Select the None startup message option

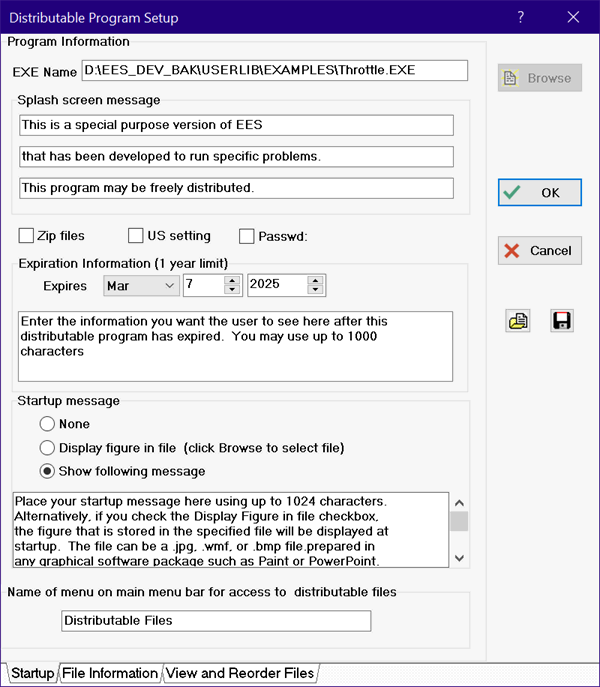(46, 424)
